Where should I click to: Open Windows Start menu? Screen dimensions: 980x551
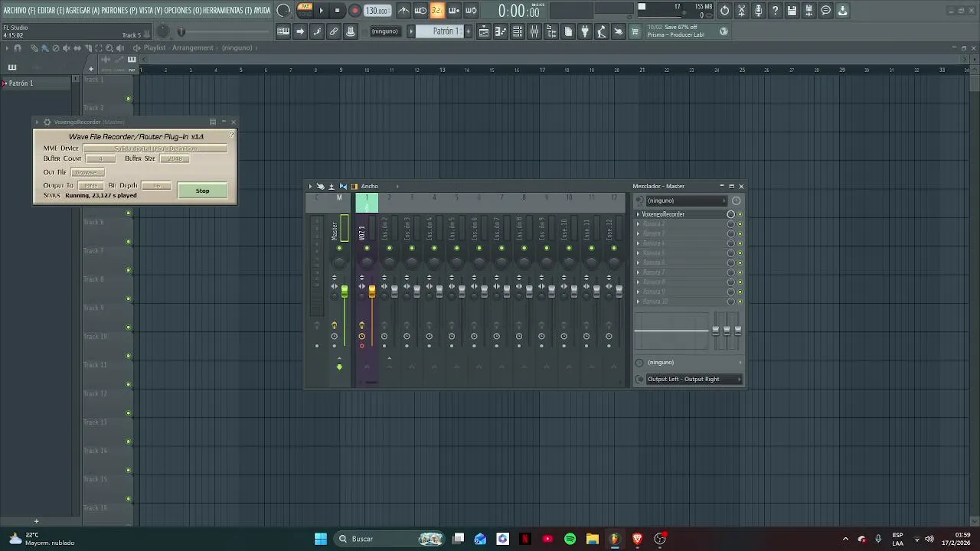(321, 539)
